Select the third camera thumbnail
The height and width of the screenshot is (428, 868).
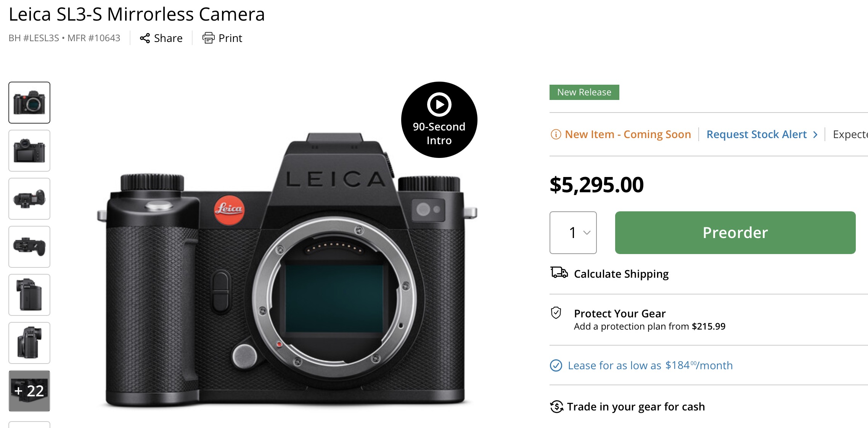(29, 199)
